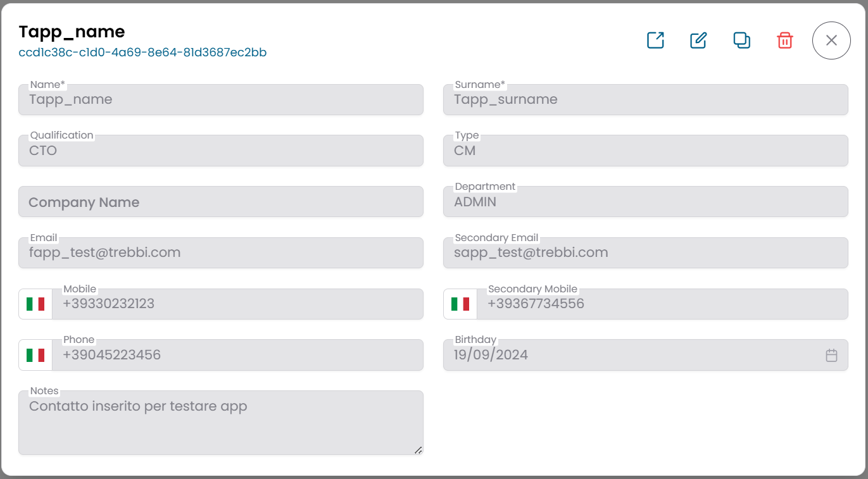Screen dimensions: 868x479
Task: Open country selector for Phone field
Action: [36, 355]
